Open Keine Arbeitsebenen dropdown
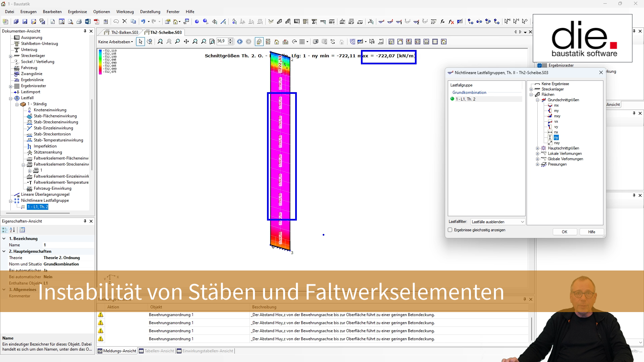Viewport: 644px width, 362px height. [115, 42]
